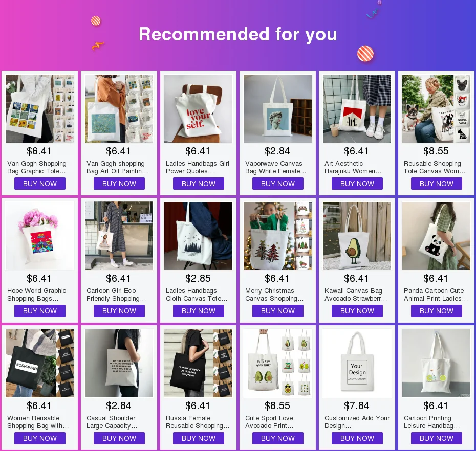
Task: Buy the Hope World Graphic Shopping Bag
Action: click(40, 311)
